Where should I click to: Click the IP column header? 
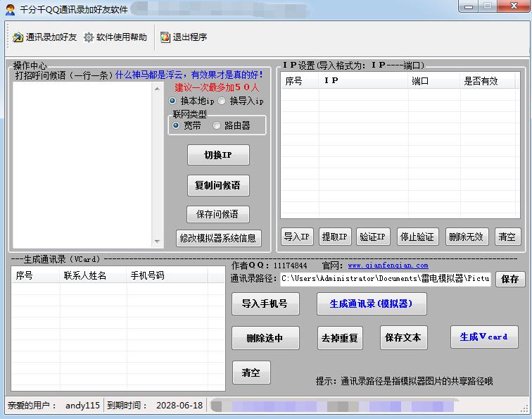pos(363,81)
